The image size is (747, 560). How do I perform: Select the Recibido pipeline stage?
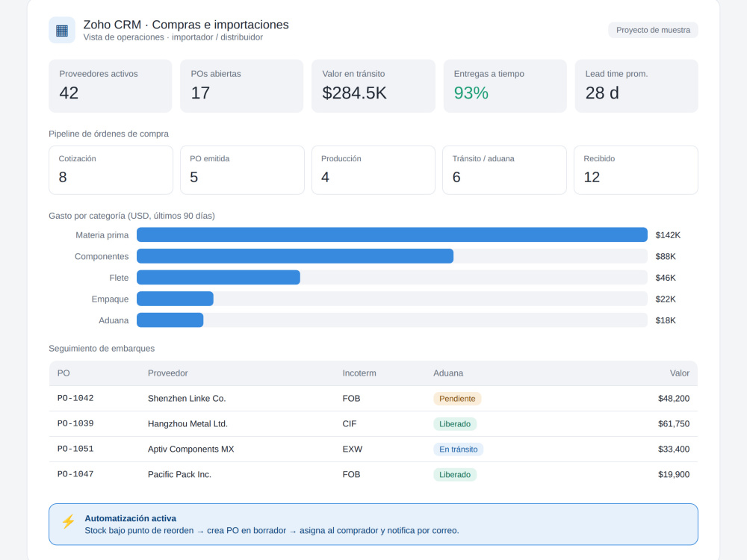tap(636, 170)
